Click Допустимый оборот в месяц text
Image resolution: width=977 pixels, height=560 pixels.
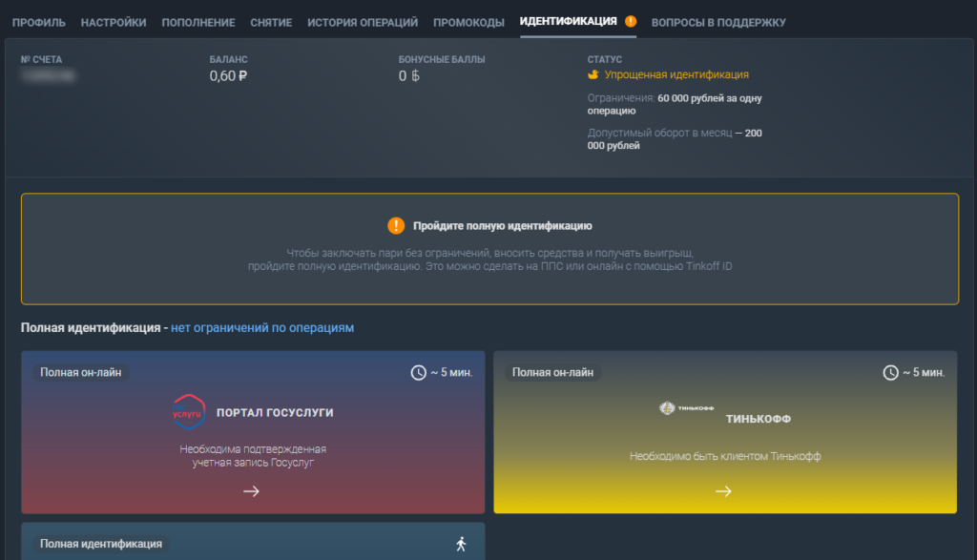[x=660, y=133]
